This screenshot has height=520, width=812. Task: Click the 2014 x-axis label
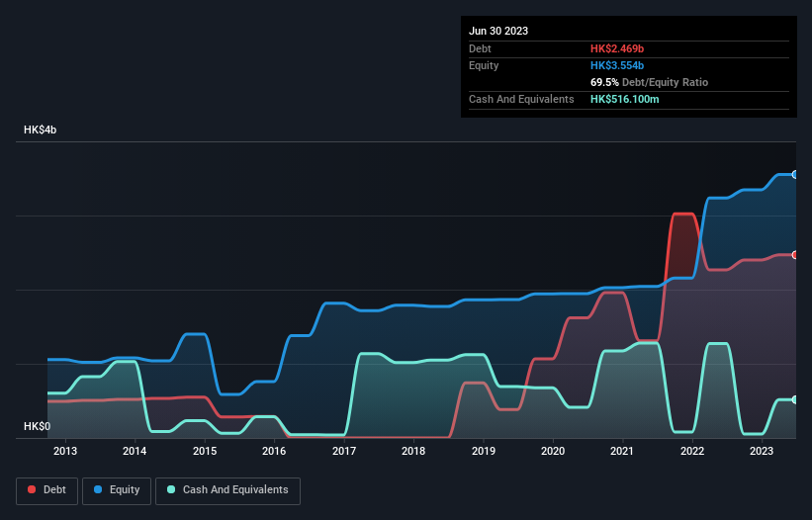(135, 451)
